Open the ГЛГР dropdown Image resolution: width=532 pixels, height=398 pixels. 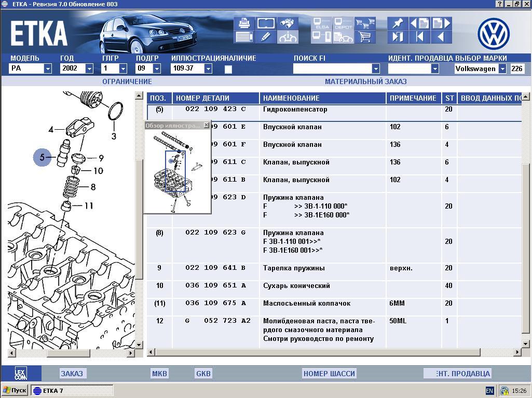[123, 68]
